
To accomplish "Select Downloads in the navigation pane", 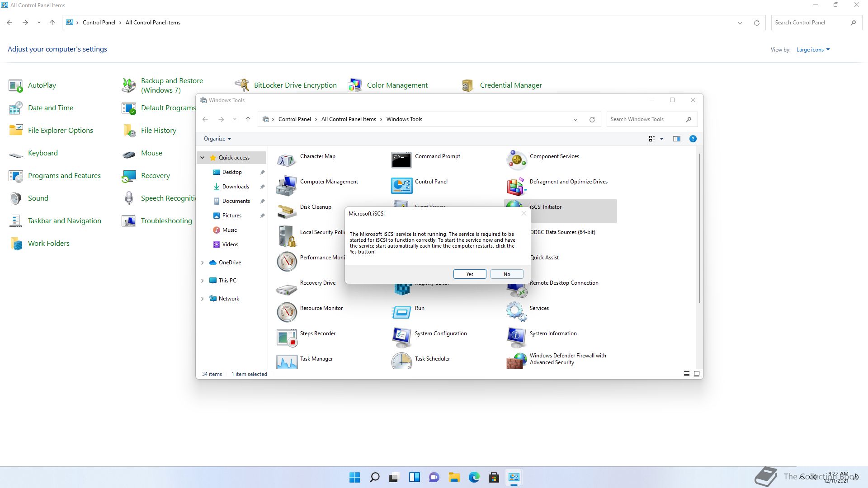I will pyautogui.click(x=236, y=187).
